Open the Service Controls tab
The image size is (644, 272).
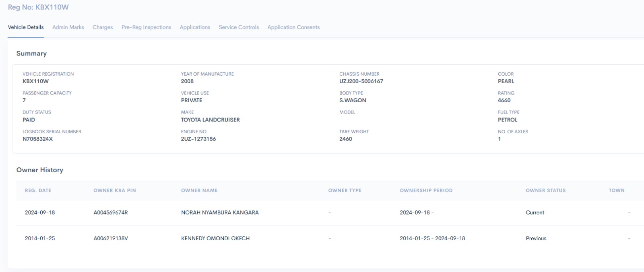(x=239, y=27)
